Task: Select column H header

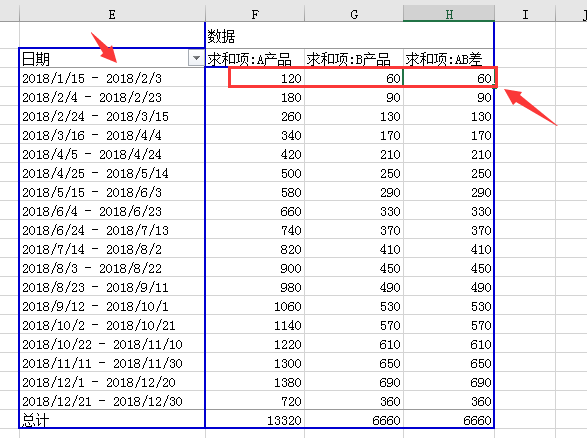Action: click(x=449, y=14)
